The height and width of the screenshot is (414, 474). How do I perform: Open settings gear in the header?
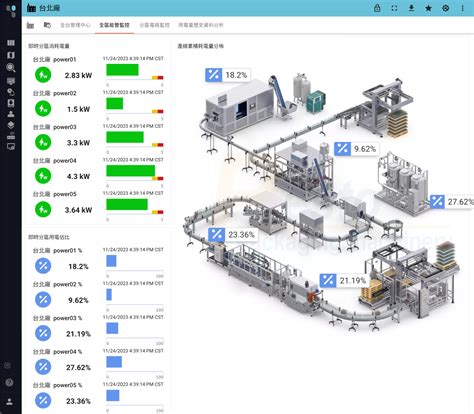coord(446,8)
